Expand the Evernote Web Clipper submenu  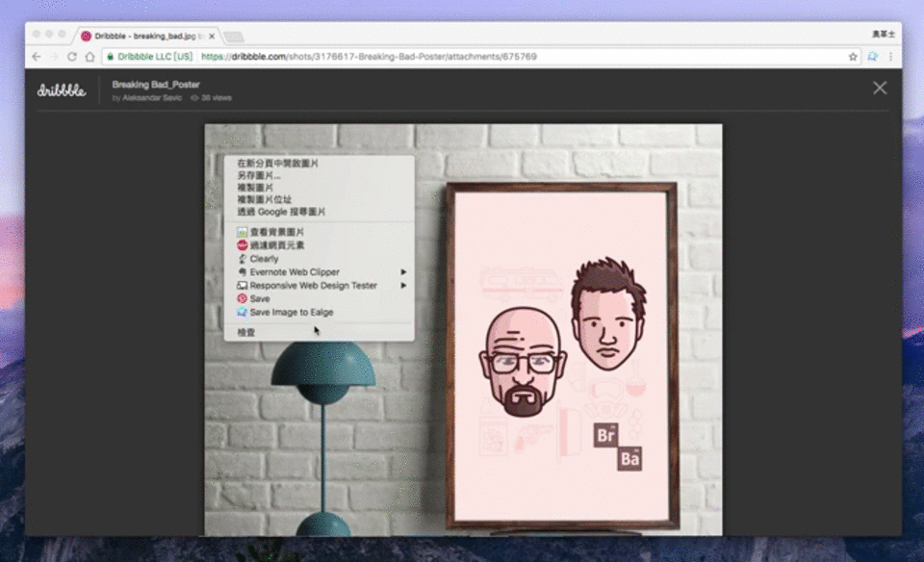[295, 272]
